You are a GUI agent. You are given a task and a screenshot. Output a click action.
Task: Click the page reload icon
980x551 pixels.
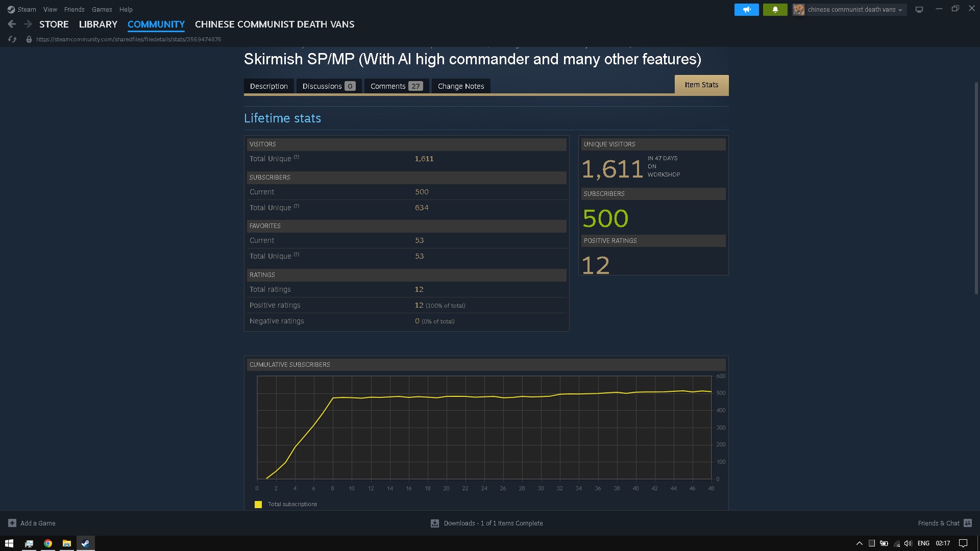point(12,39)
